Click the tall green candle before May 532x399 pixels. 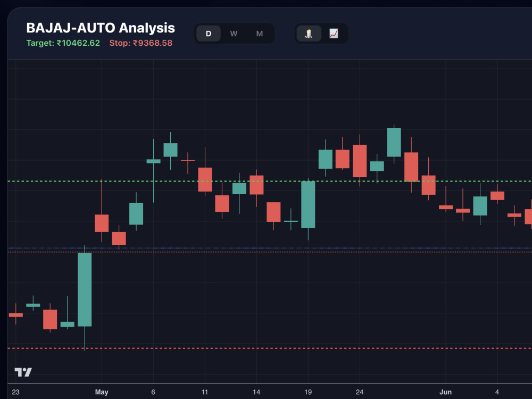tap(85, 289)
